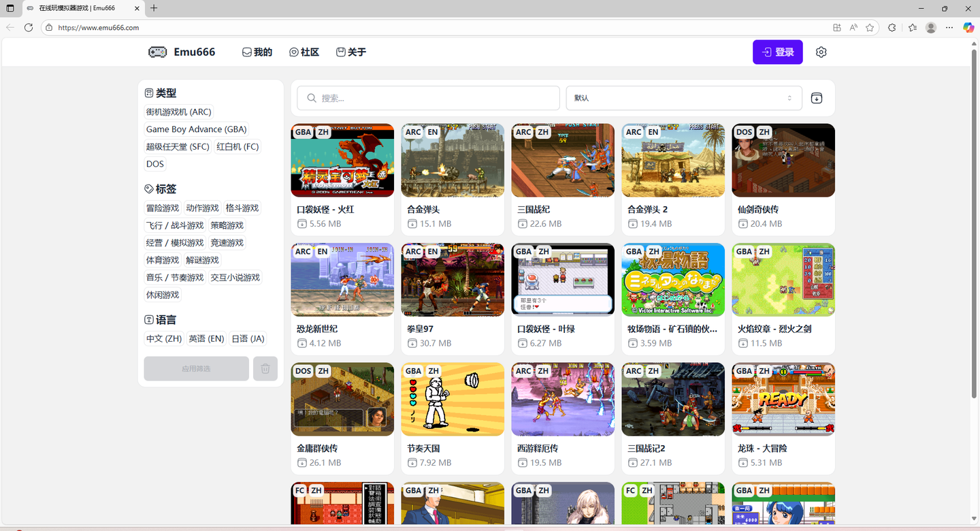Click the download icon beside 19.4 MB
The width and height of the screenshot is (980, 531).
coord(633,224)
